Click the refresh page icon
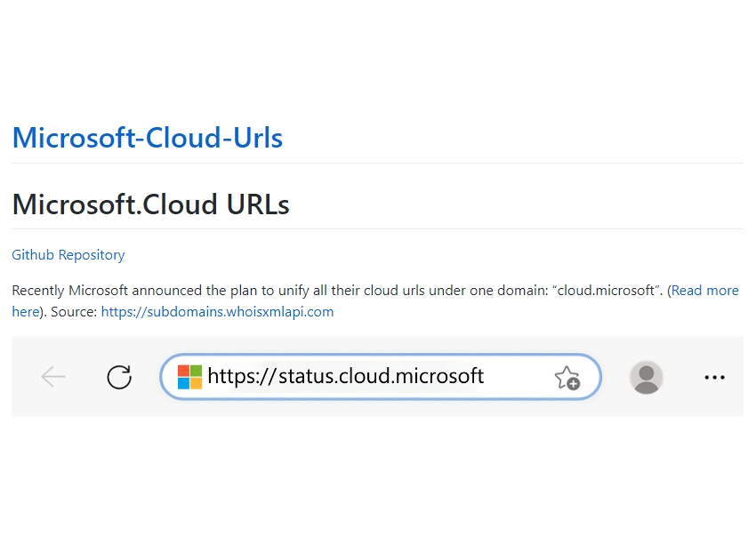The width and height of the screenshot is (756, 552). click(x=119, y=377)
